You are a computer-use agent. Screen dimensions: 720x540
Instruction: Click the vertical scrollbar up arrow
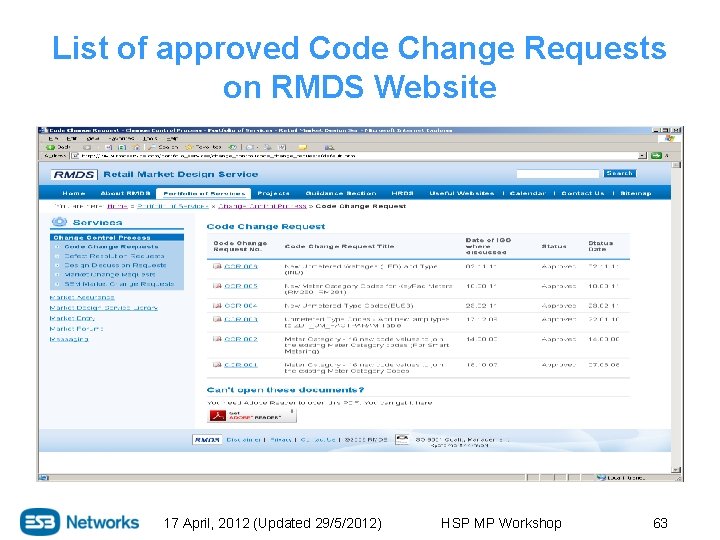(x=676, y=164)
